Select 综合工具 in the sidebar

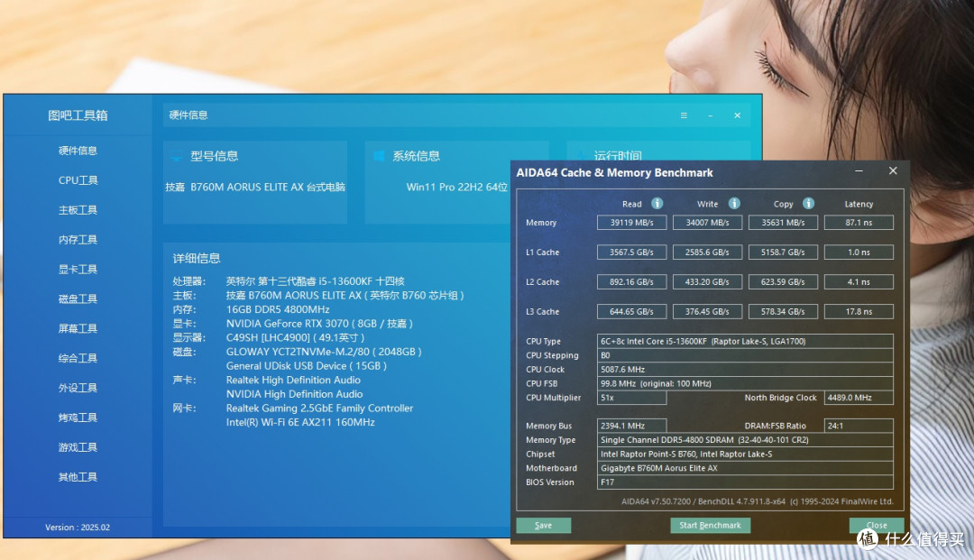click(78, 358)
